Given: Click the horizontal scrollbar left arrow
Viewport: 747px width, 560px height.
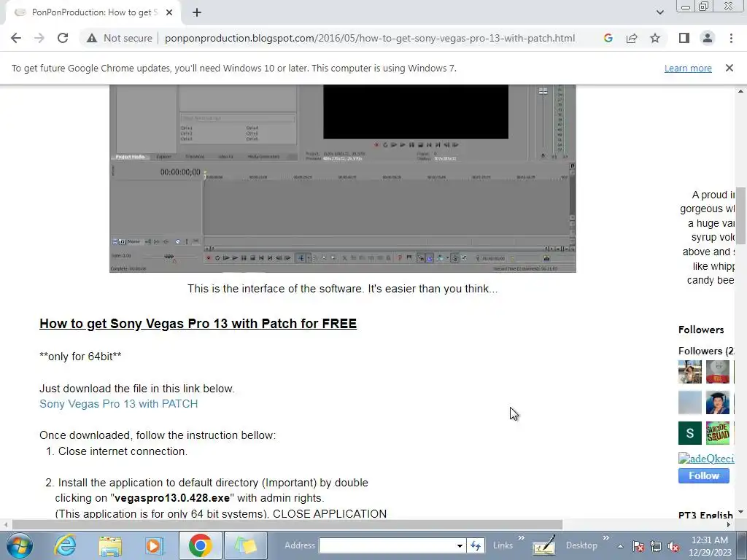Looking at the screenshot, I should pos(5,524).
